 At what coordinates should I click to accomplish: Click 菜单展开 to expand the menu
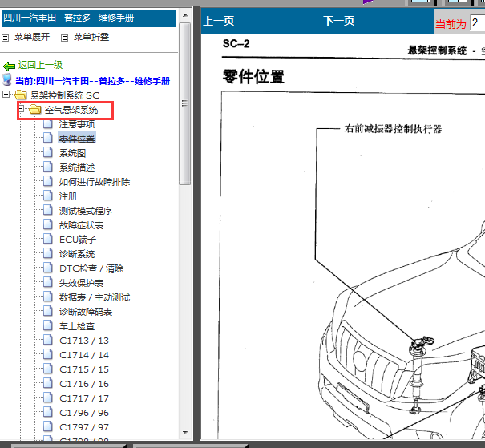[32, 37]
